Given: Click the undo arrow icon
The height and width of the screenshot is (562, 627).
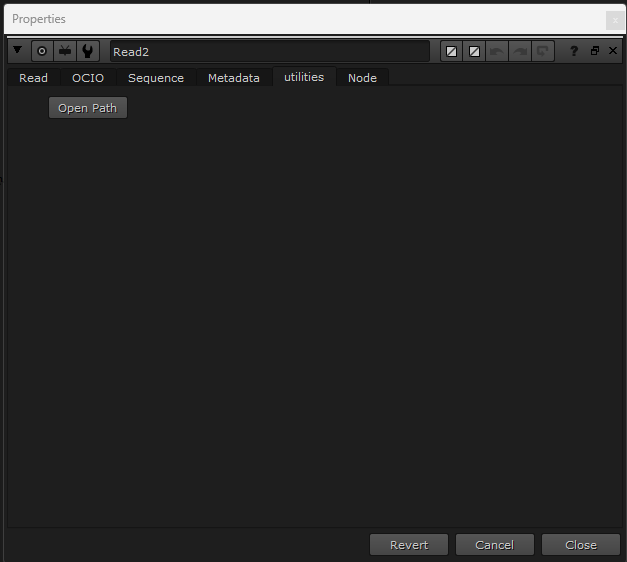Looking at the screenshot, I should tap(498, 51).
